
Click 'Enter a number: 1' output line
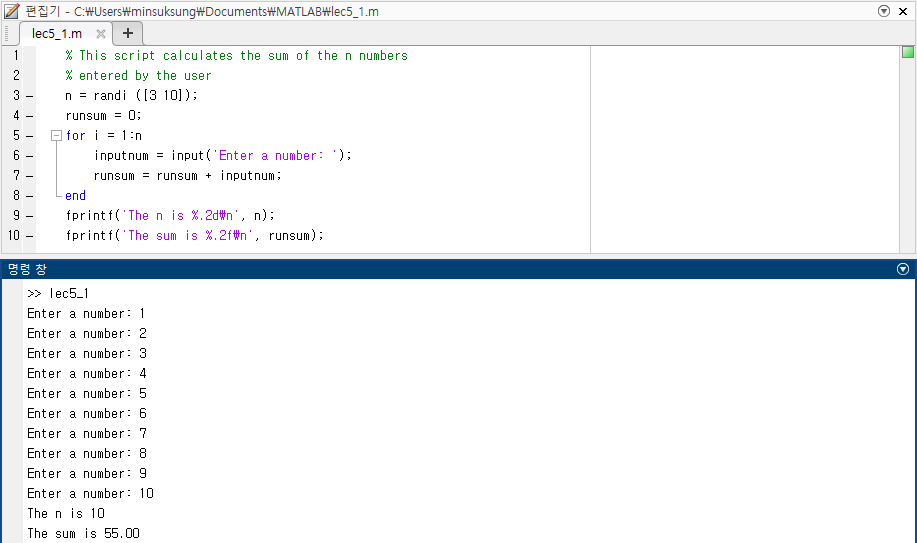86,314
